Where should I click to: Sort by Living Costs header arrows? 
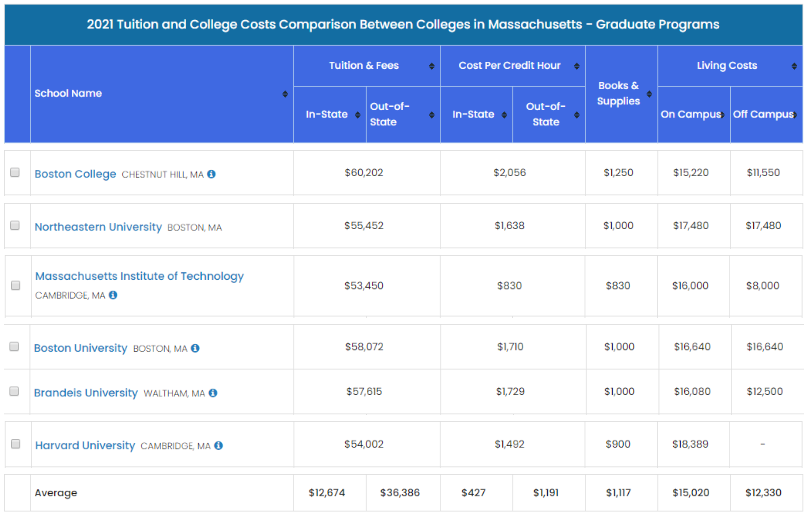(796, 66)
